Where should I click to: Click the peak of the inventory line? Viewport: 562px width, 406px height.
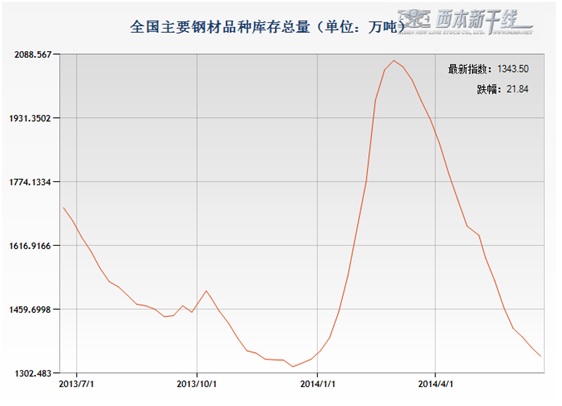point(394,60)
